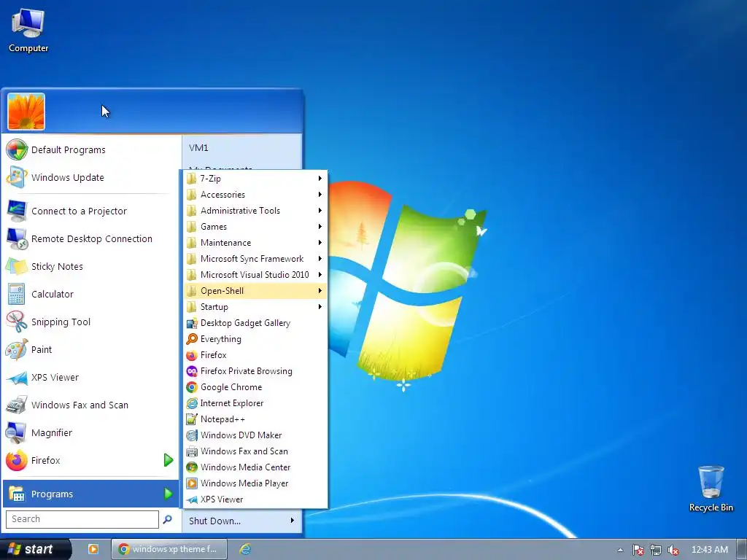Show hidden tray icons arrow
747x560 pixels.
pyautogui.click(x=620, y=550)
